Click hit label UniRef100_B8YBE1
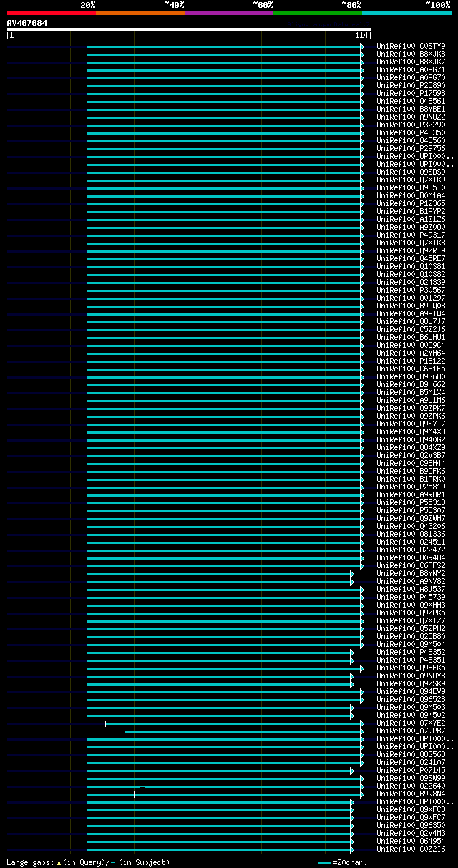 [x=411, y=109]
